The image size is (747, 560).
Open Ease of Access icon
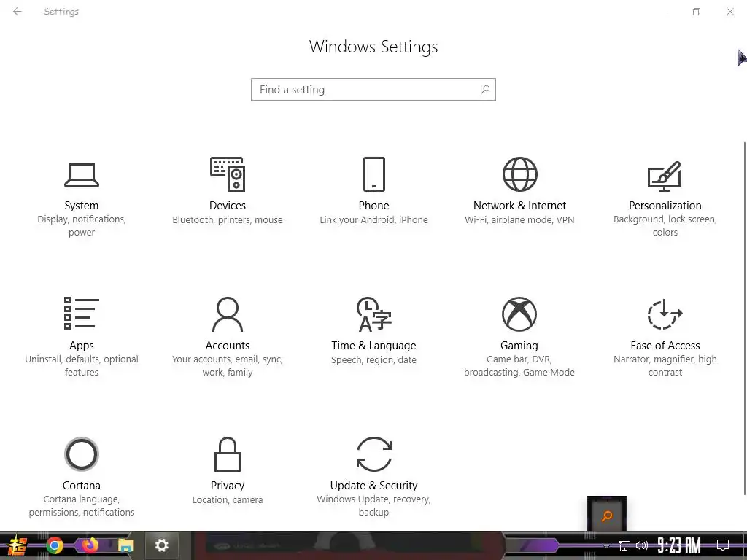pos(665,314)
